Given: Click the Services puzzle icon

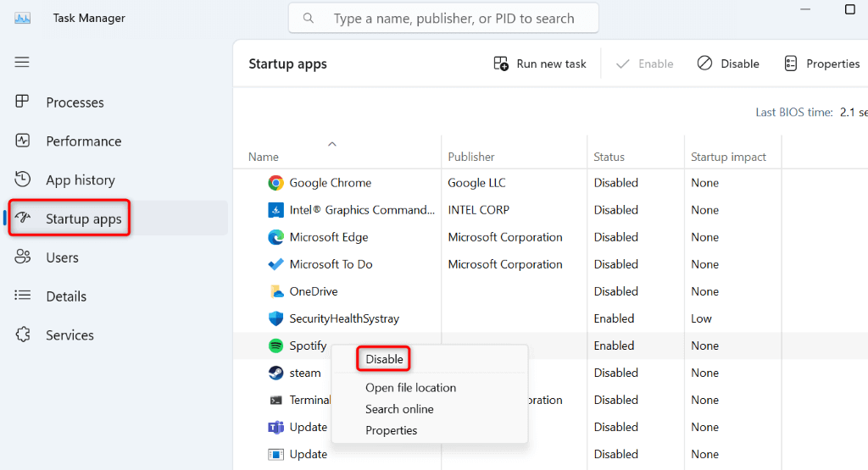Looking at the screenshot, I should pos(23,335).
